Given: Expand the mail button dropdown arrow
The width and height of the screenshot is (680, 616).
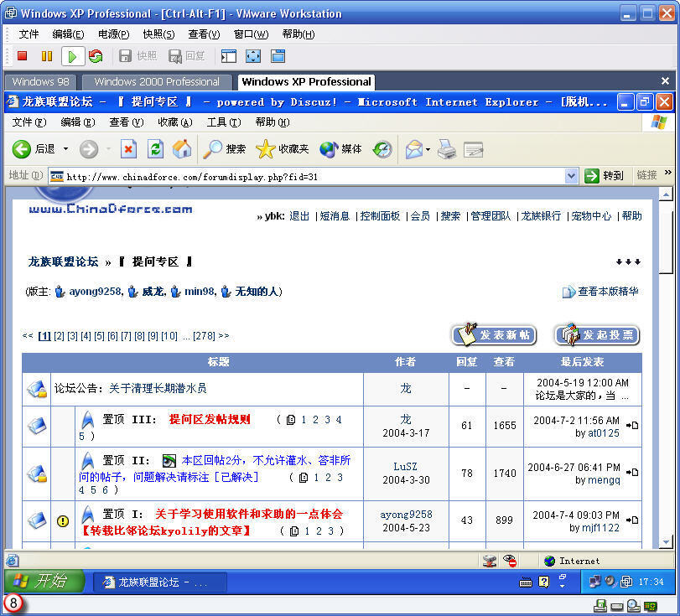Looking at the screenshot, I should click(x=428, y=149).
